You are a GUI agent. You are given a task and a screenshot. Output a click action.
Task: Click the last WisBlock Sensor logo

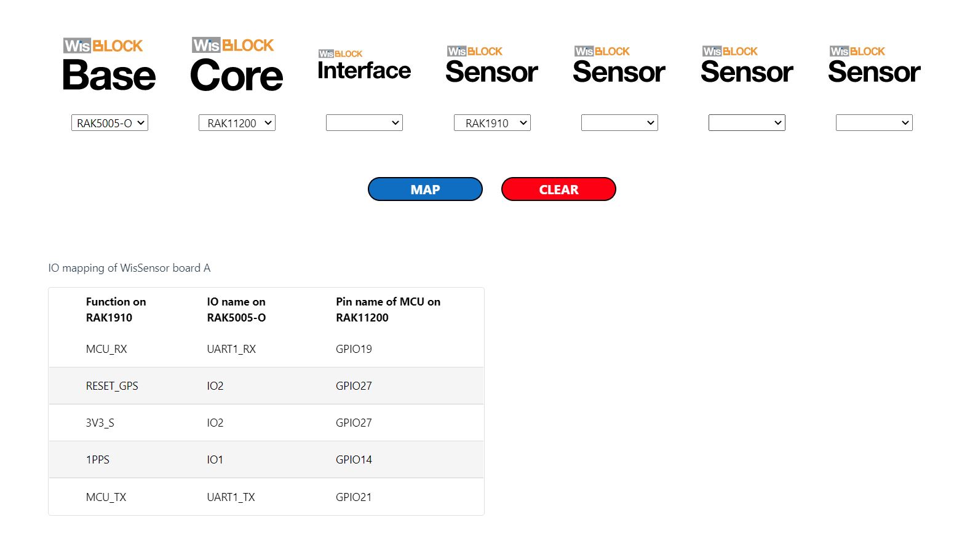874,65
